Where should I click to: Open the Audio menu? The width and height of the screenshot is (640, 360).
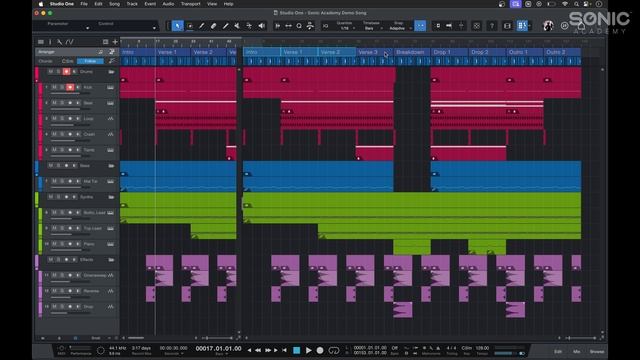tap(168, 4)
